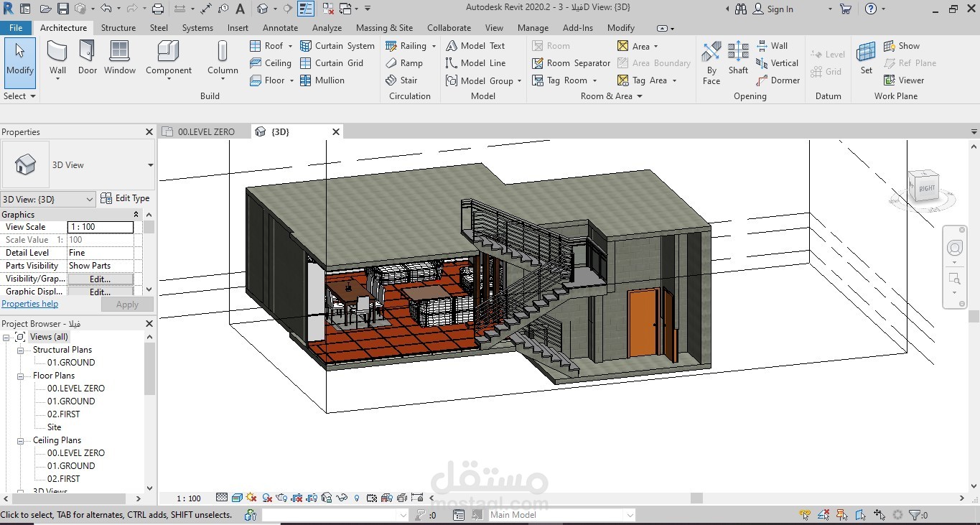Click the View Scale input field

click(101, 227)
